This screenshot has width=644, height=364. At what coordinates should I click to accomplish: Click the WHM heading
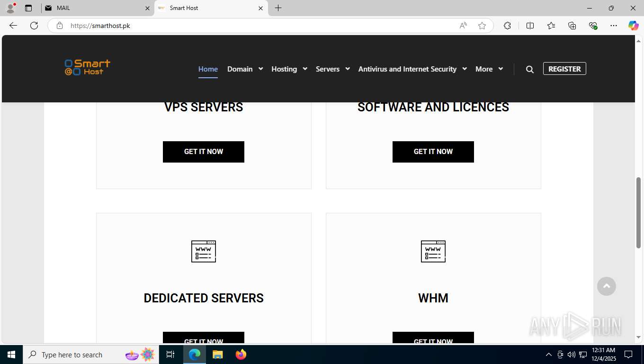tap(433, 298)
